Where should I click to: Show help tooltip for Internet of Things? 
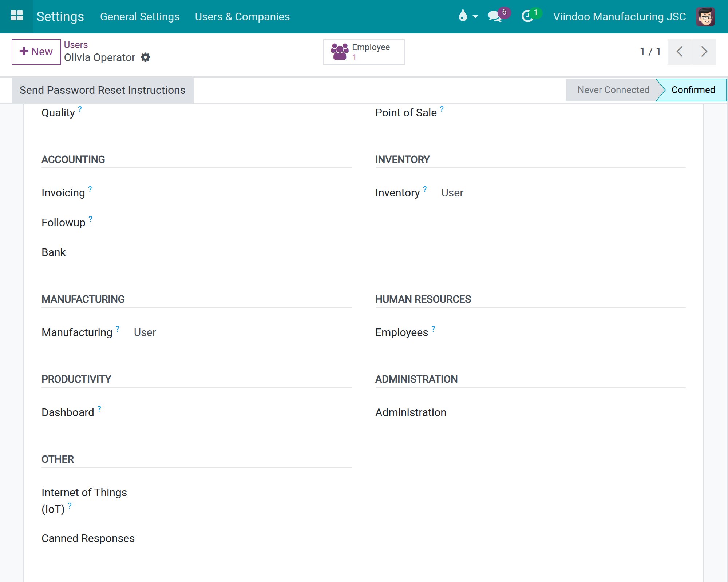(x=70, y=505)
